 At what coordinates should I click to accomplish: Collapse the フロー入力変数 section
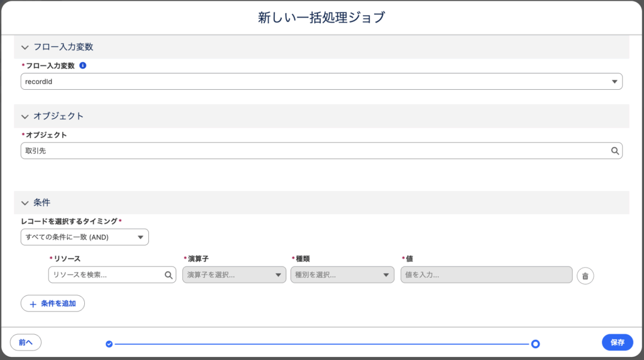click(x=25, y=47)
